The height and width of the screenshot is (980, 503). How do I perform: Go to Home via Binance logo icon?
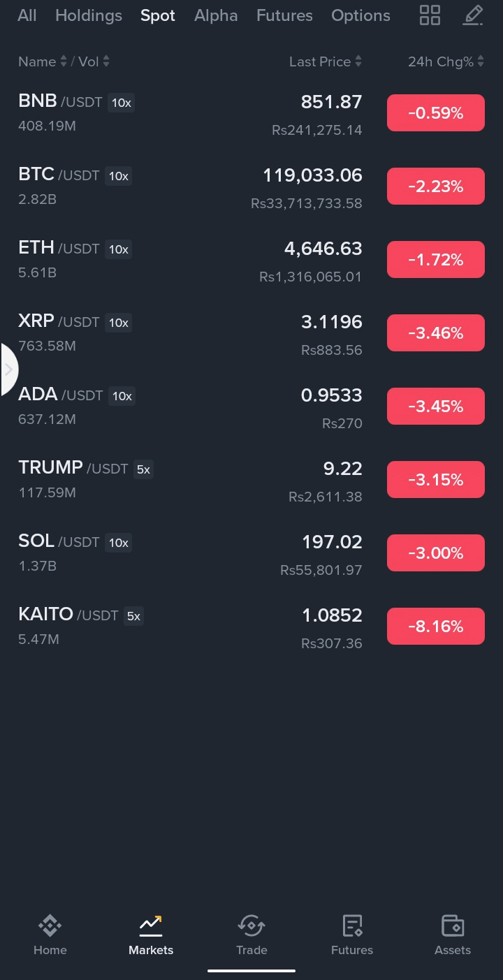50,926
